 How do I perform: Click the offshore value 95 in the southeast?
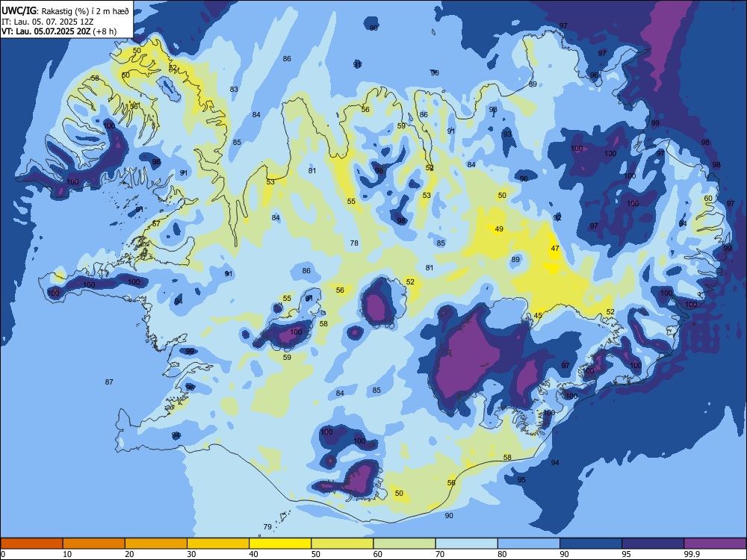[x=521, y=479]
